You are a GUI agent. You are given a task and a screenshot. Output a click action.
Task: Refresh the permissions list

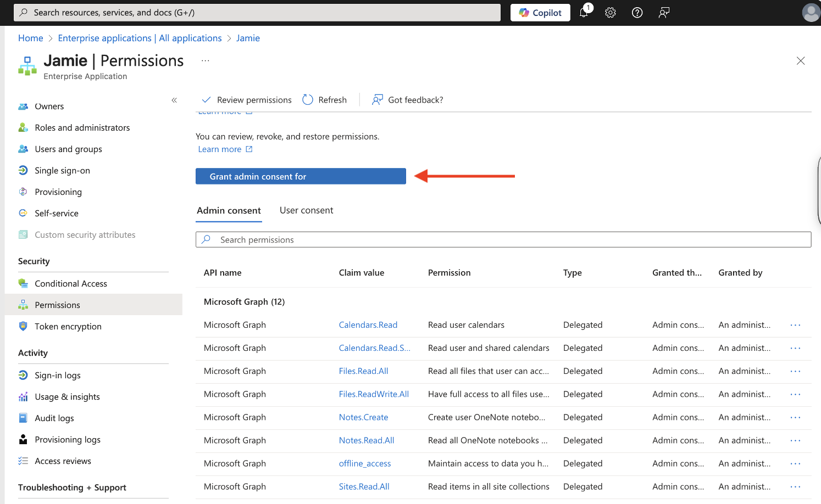[x=325, y=99]
